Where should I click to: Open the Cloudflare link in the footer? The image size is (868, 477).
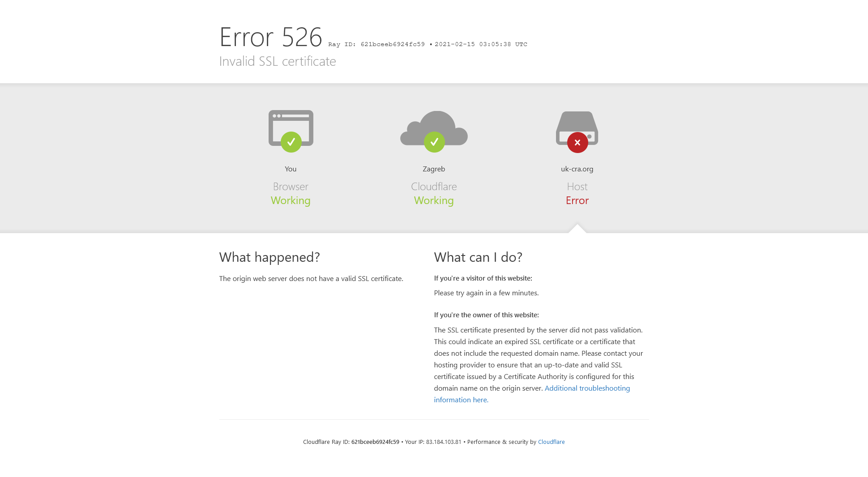tap(551, 442)
